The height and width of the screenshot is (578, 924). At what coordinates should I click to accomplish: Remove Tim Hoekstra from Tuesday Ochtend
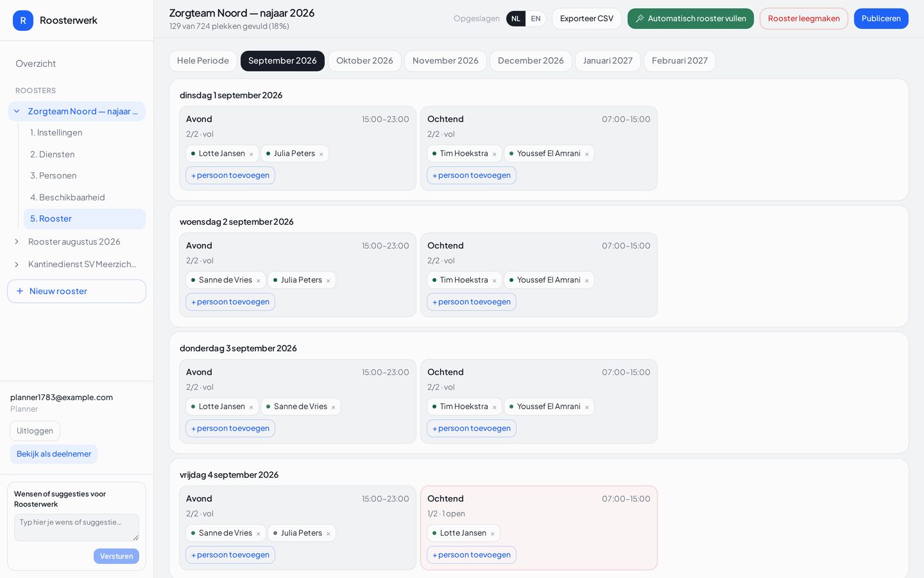[495, 154]
